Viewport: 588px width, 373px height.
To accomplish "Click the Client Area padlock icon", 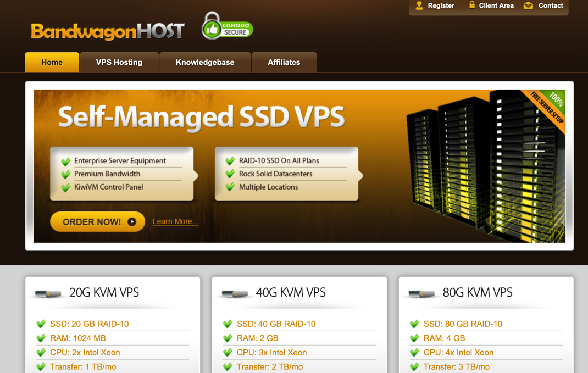I will (x=471, y=5).
